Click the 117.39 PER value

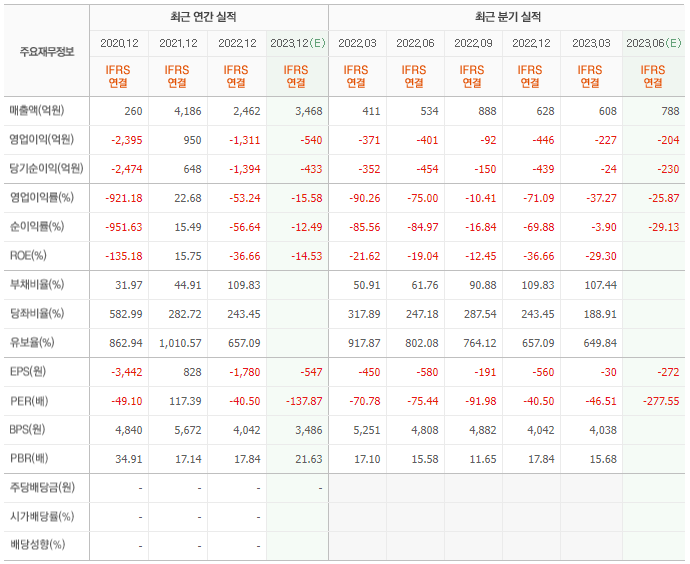pos(185,401)
